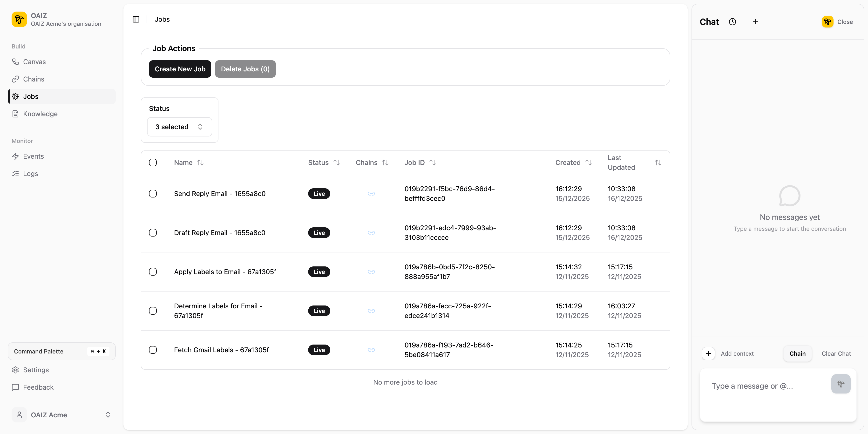Check the Draft Reply Email row checkbox
868x434 pixels.
pyautogui.click(x=153, y=232)
